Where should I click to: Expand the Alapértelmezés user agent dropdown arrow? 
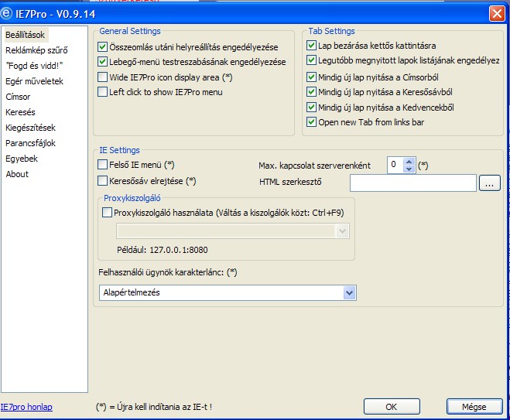pyautogui.click(x=349, y=292)
